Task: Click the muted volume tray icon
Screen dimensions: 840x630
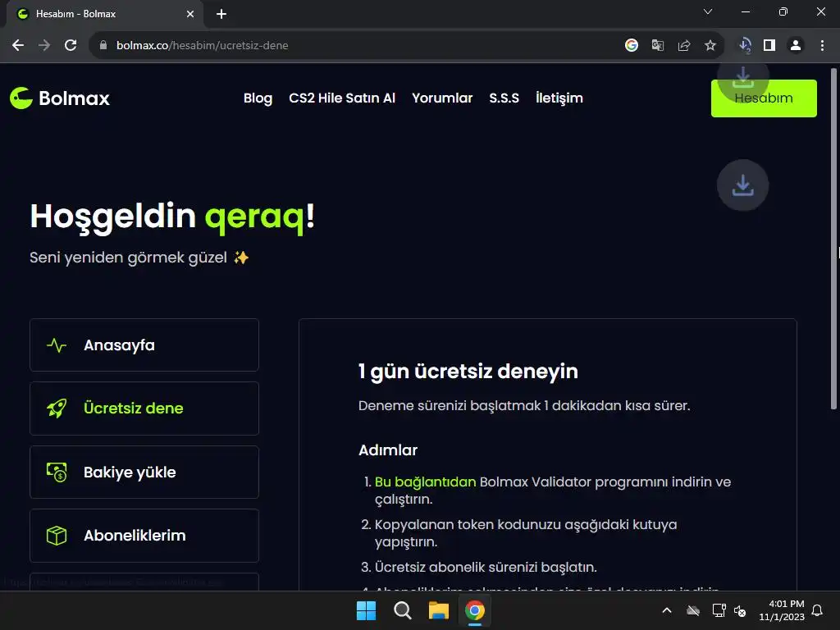Action: [740, 610]
